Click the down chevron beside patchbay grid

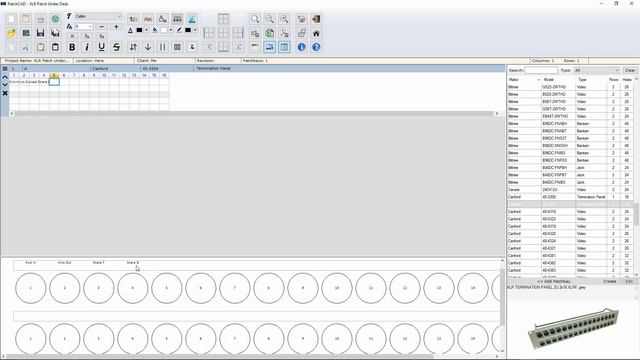[x=5, y=85]
